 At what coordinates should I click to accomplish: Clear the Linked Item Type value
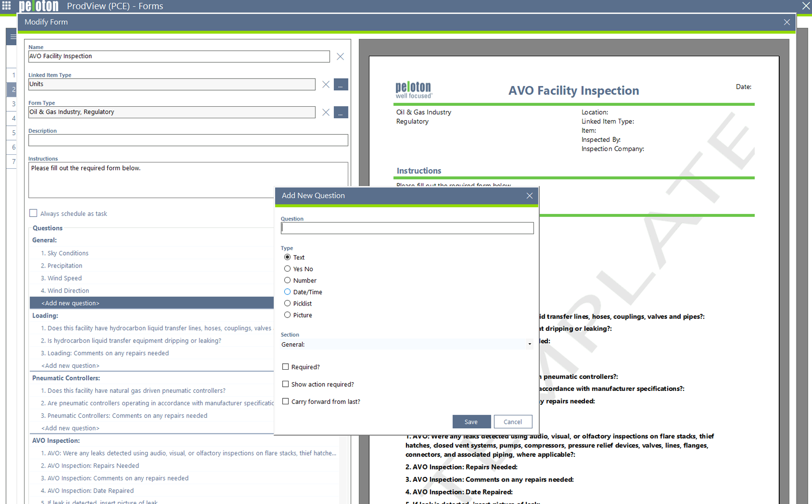[x=326, y=85]
